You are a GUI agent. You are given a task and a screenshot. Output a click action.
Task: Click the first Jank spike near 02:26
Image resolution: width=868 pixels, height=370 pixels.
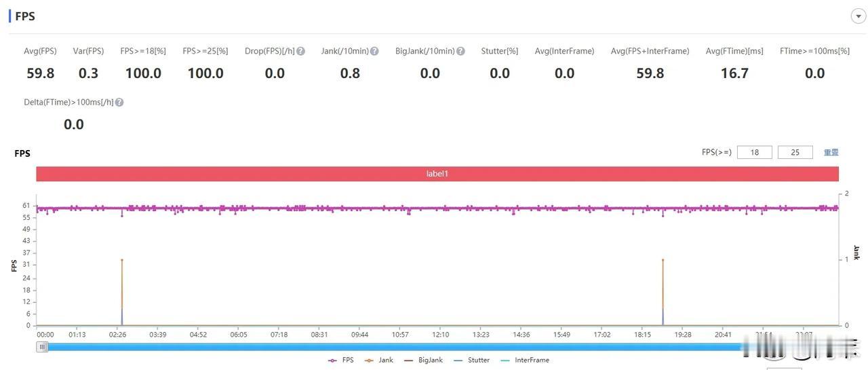[122, 292]
